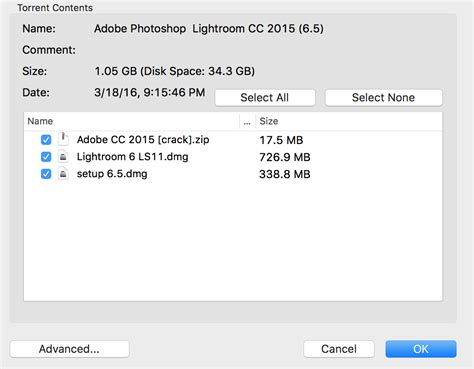Viewport: 474px width, 369px height.
Task: Click the 726.9 MB size entry
Action: pyautogui.click(x=285, y=157)
